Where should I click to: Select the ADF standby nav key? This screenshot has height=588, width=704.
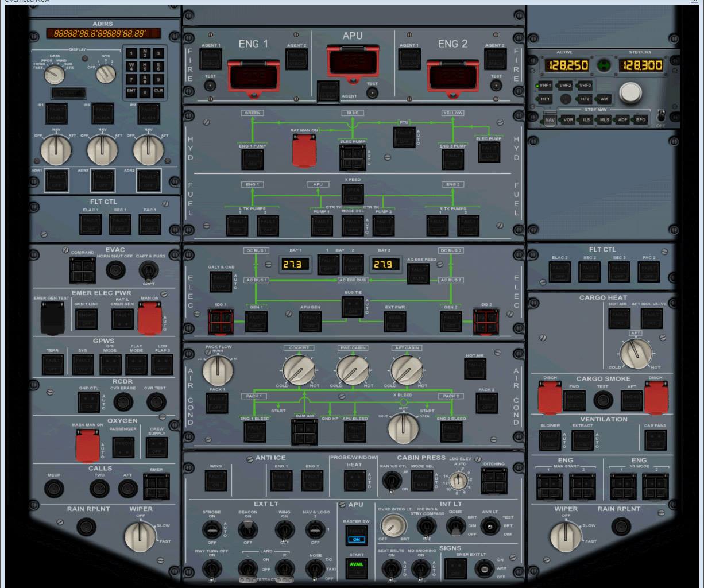622,120
